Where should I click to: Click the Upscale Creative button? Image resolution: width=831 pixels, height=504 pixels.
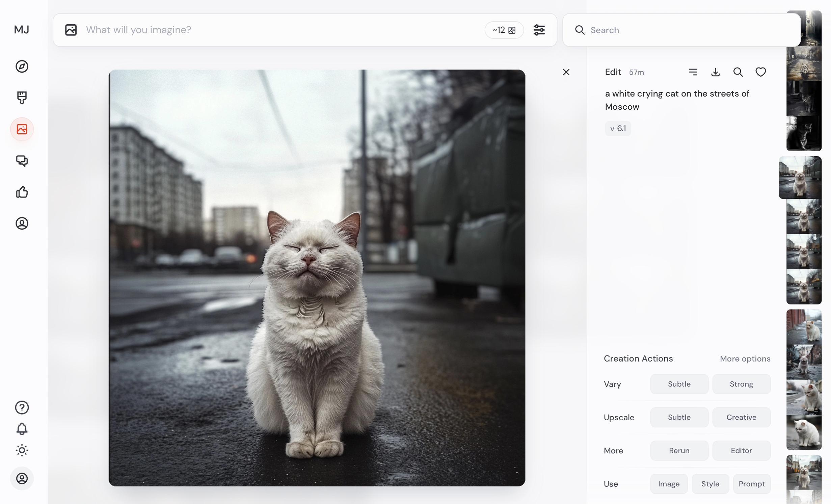click(x=741, y=417)
